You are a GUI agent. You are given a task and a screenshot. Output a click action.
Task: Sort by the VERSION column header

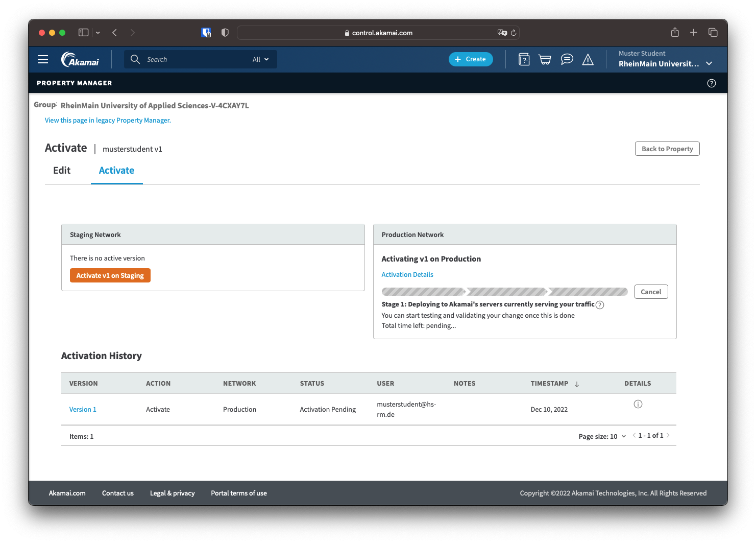[84, 384]
